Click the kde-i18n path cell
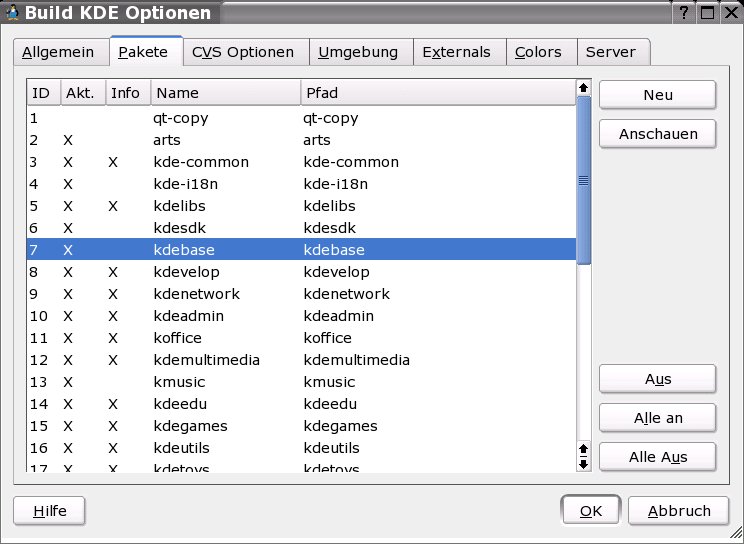 [x=335, y=184]
